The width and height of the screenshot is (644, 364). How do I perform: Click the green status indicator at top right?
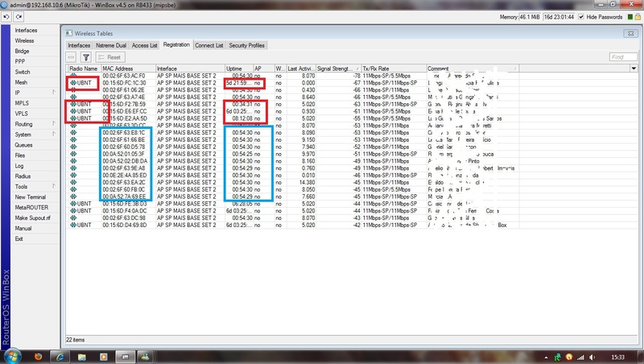click(630, 17)
